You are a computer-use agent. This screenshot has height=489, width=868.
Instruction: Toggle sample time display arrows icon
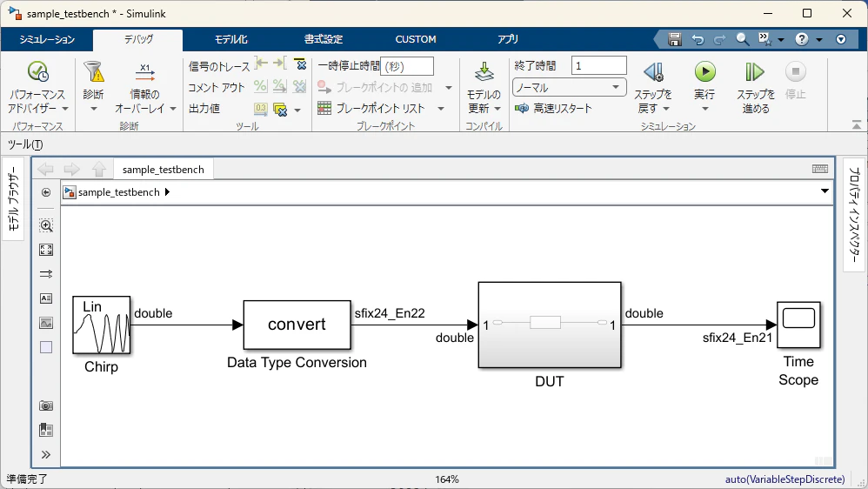46,274
